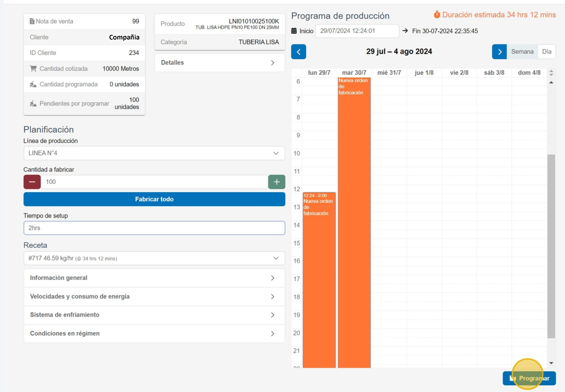This screenshot has width=565, height=392.
Task: Increase quantity with plus button
Action: click(276, 182)
